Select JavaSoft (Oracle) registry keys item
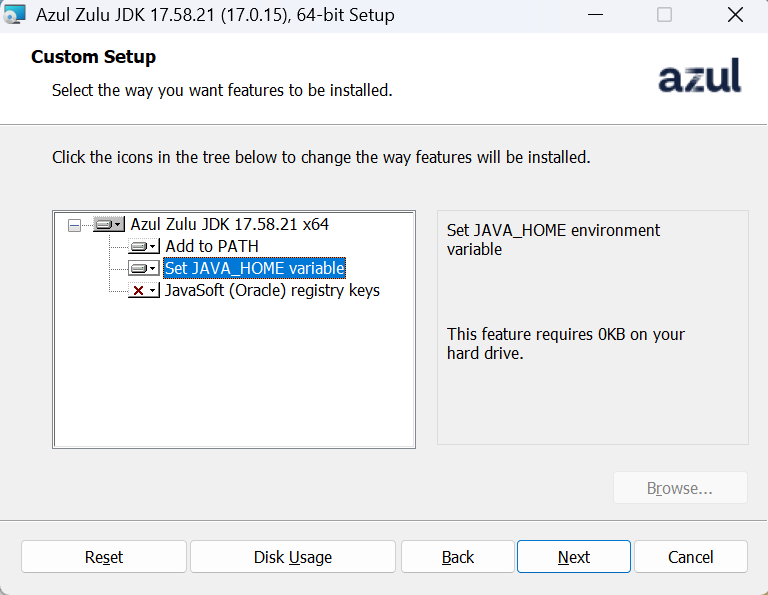Image resolution: width=768 pixels, height=595 pixels. point(272,290)
